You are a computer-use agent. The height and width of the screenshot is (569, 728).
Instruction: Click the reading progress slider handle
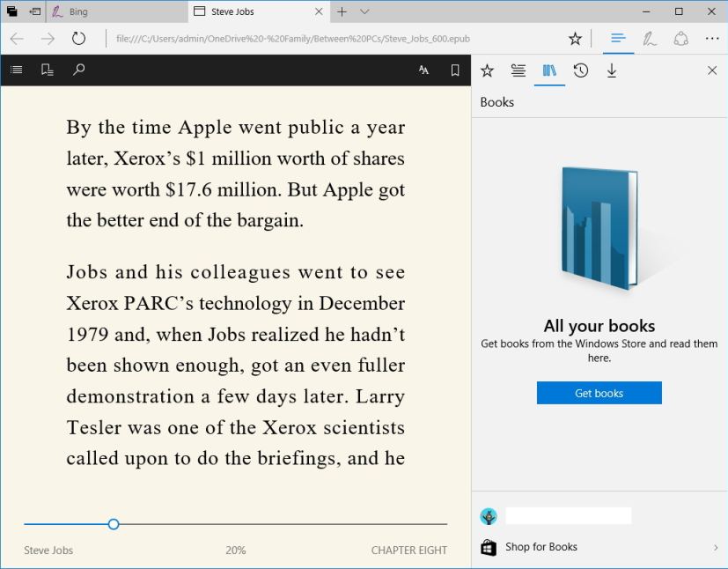114,523
